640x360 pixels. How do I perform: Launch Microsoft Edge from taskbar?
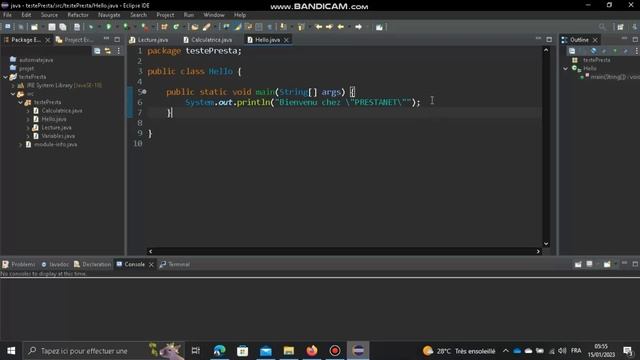tap(220, 350)
